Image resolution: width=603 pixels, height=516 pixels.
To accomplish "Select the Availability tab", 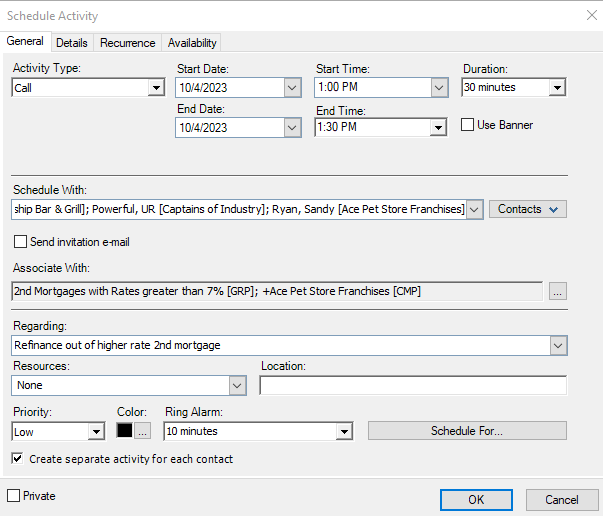I will pos(192,43).
